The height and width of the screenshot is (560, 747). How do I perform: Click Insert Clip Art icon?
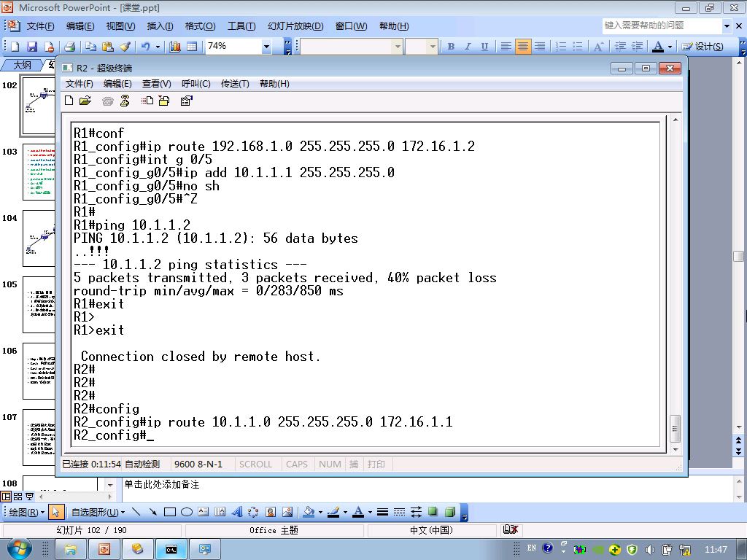click(270, 512)
